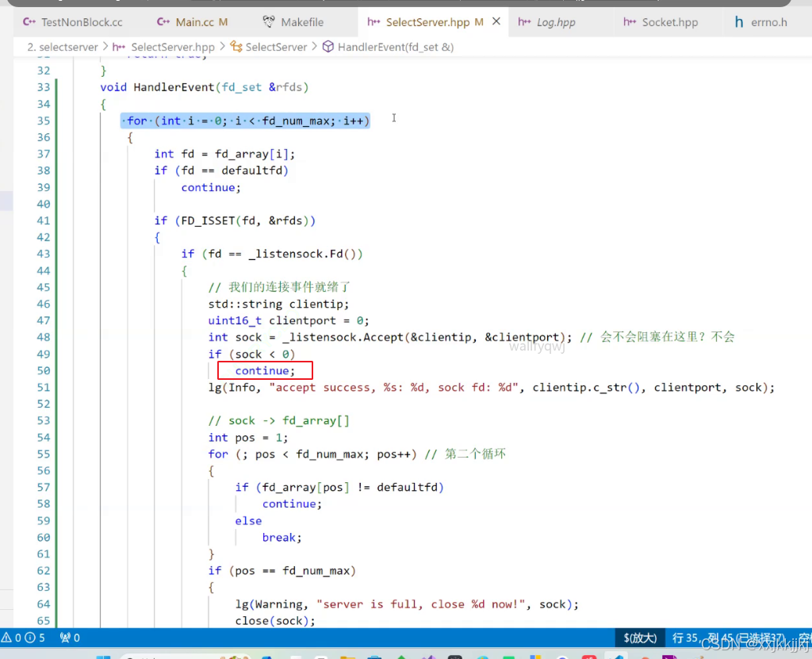Open the warnings and errors status indicator

tap(23, 638)
